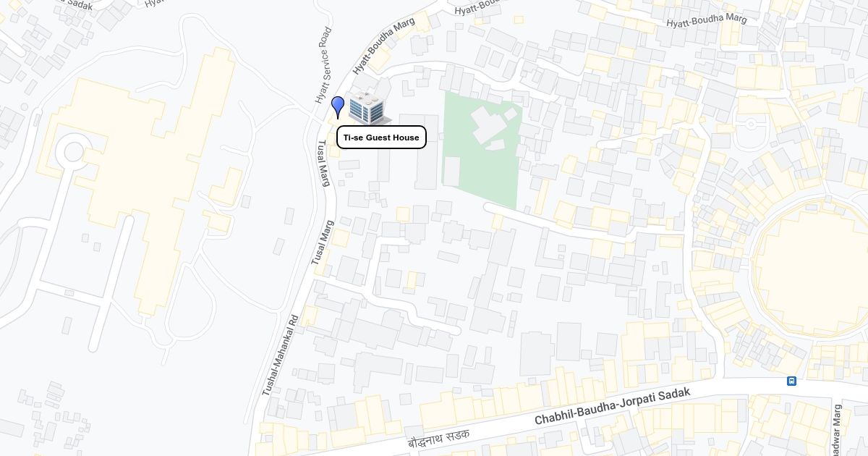Screen dimensions: 868x456
Task: Click the Tusal Marg label above Tushal-Mahankal Rd
Action: click(321, 242)
